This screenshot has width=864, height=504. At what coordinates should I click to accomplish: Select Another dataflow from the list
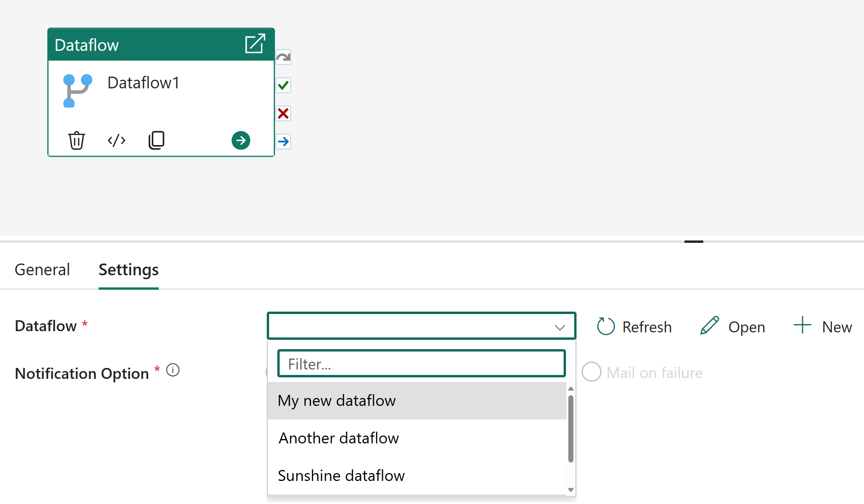click(338, 438)
